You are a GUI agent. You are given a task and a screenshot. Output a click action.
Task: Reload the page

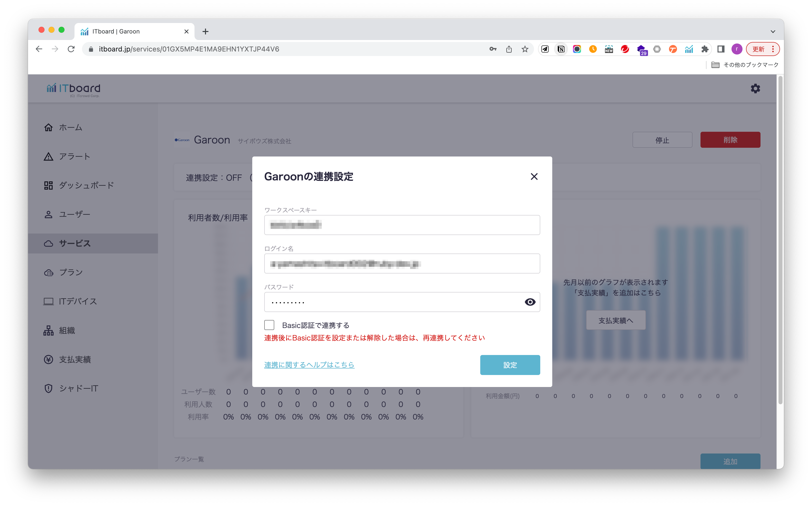click(71, 49)
